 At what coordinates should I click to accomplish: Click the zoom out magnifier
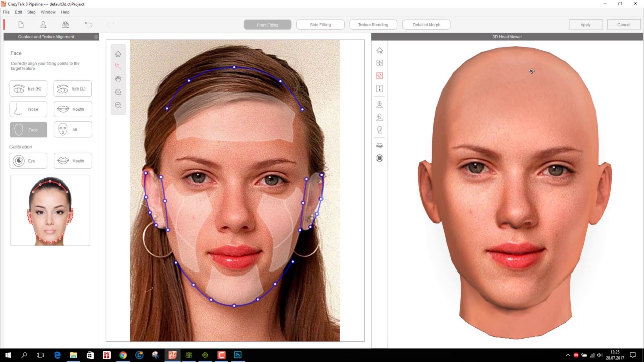(x=118, y=105)
